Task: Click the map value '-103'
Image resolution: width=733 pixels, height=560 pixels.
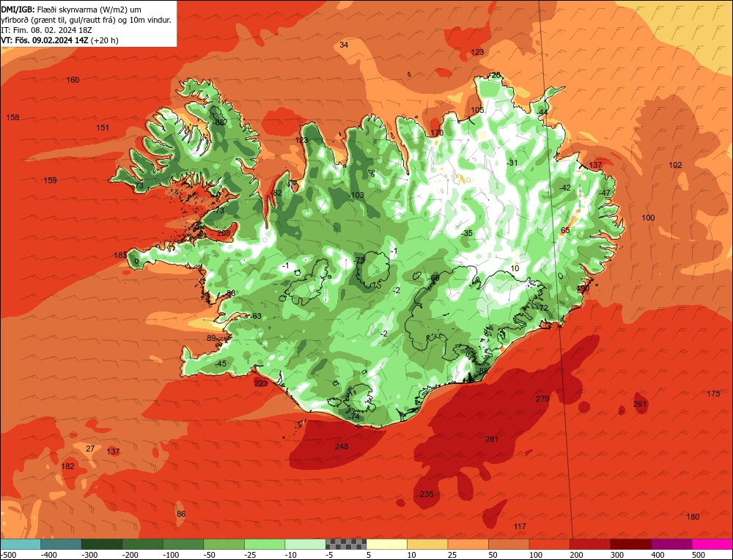Action: (356, 195)
